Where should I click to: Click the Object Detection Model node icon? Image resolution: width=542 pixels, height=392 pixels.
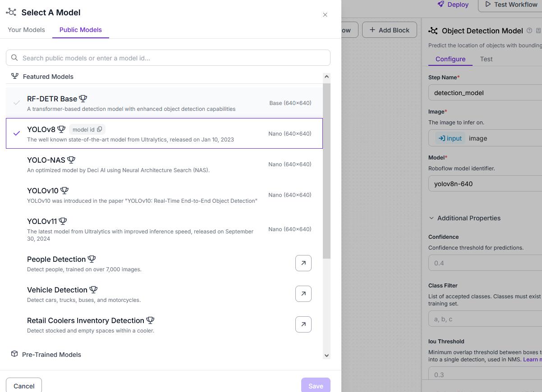[x=433, y=31]
